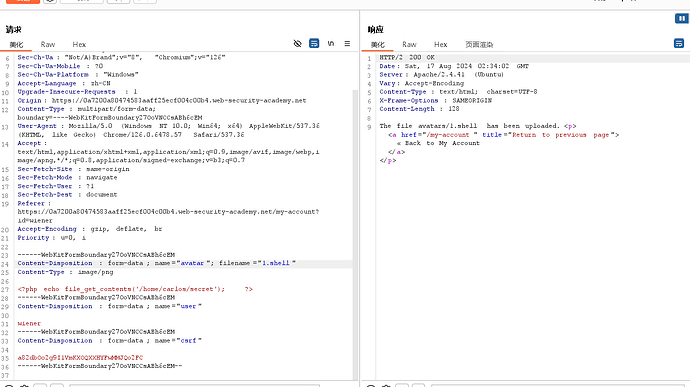
Task: Switch request view to Raw tab
Action: 48,44
